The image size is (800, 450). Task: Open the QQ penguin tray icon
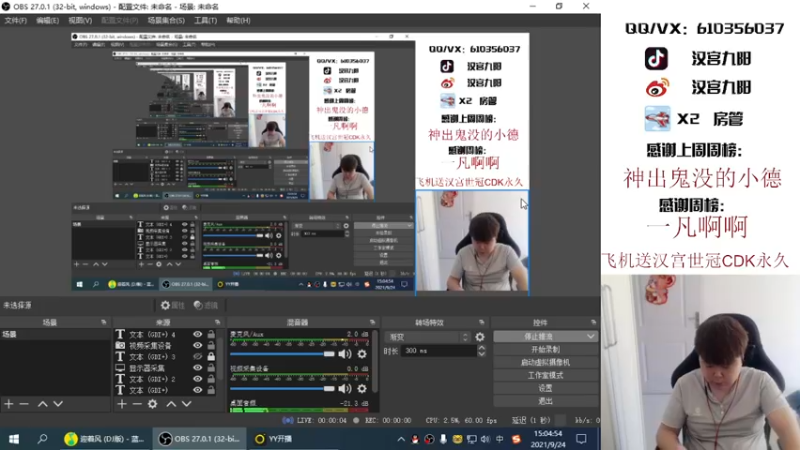point(415,439)
